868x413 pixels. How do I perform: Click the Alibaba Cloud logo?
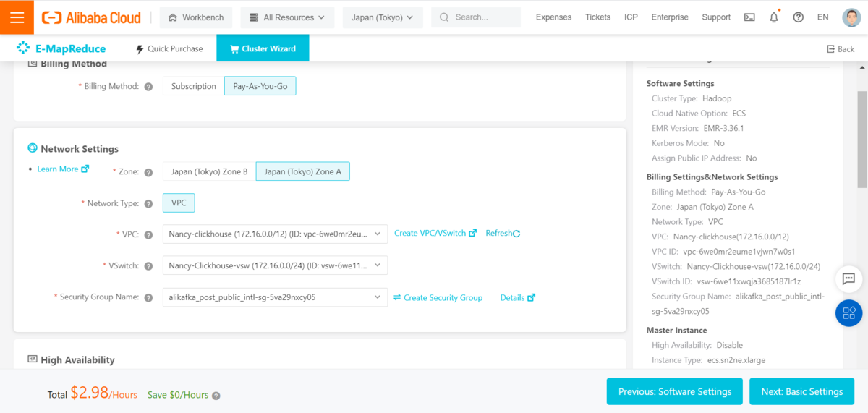pyautogui.click(x=92, y=17)
